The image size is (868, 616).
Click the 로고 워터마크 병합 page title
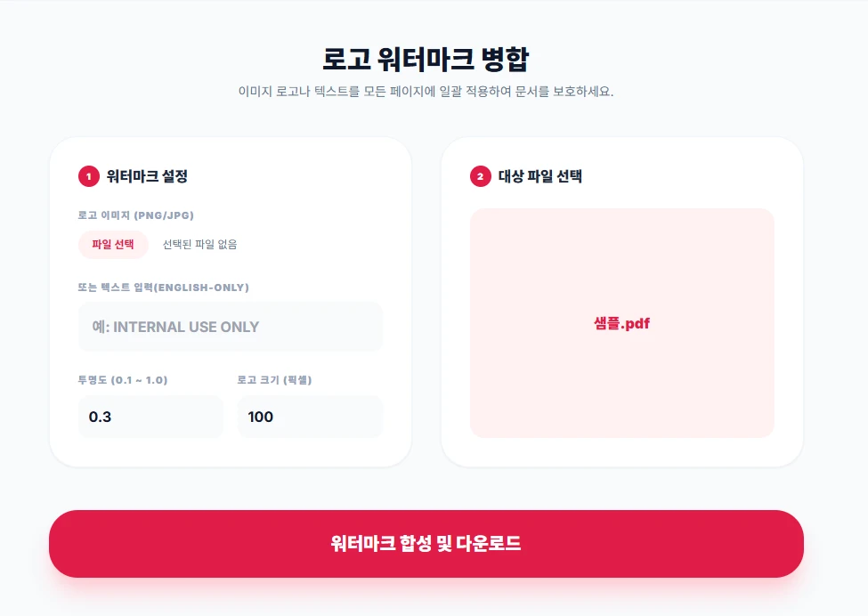point(433,59)
